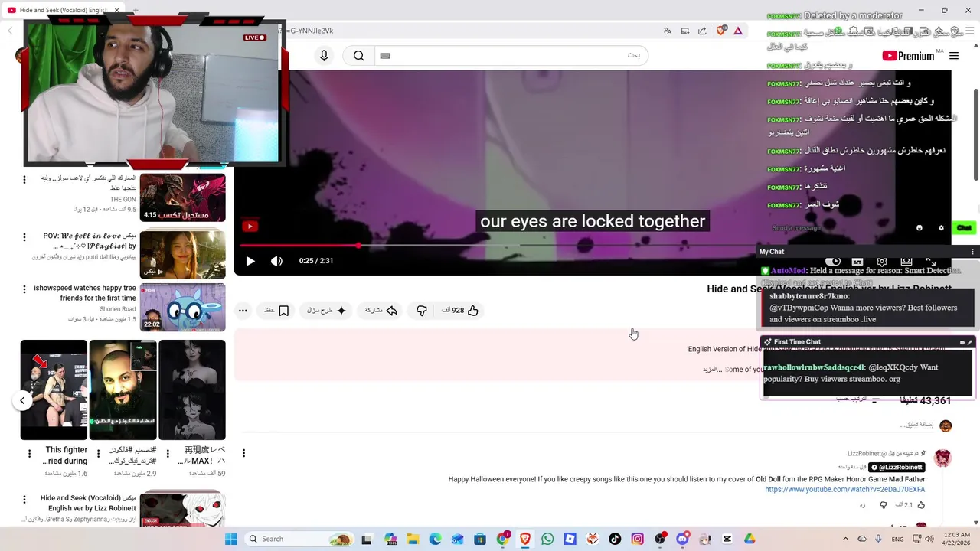Open the Brave Rewards triangle icon
980x551 pixels.
click(737, 31)
